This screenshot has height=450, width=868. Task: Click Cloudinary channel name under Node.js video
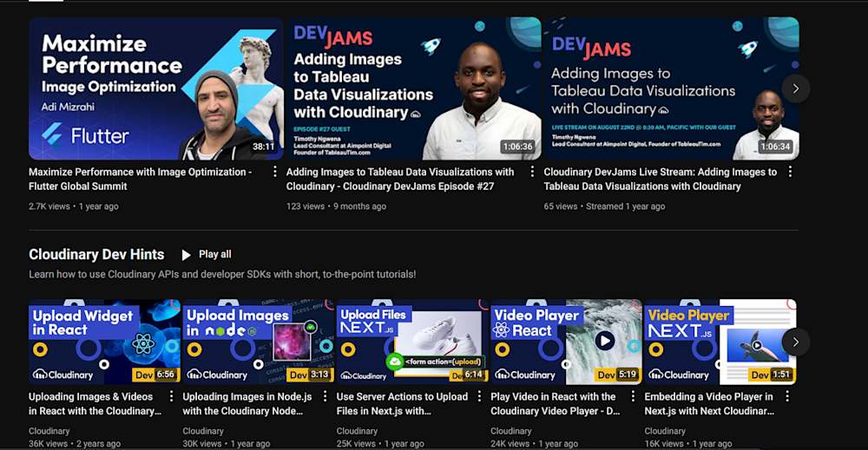pos(203,431)
